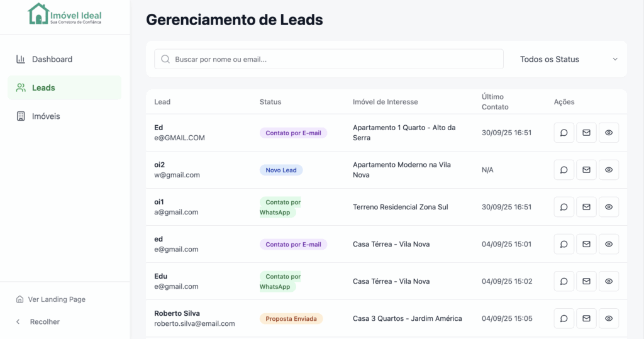Open the Todos os Status dropdown
This screenshot has height=339, width=644.
point(568,59)
